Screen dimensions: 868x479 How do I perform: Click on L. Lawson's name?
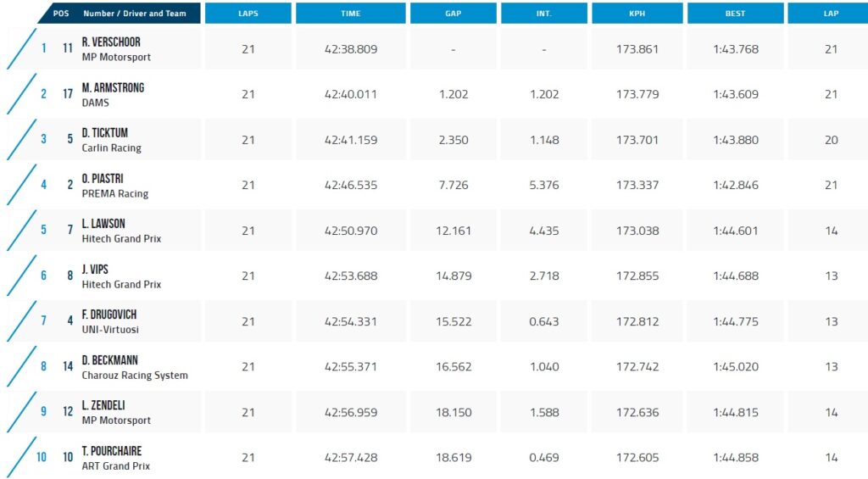coord(103,224)
